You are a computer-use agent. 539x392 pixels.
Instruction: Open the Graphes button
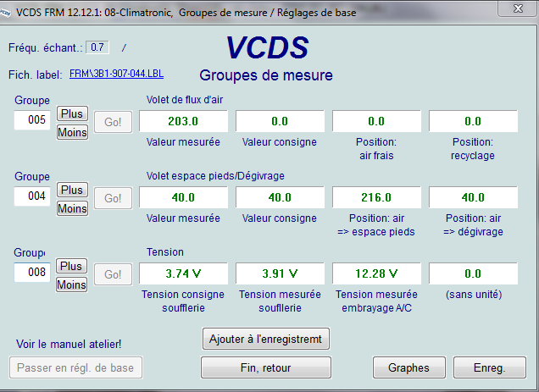409,367
